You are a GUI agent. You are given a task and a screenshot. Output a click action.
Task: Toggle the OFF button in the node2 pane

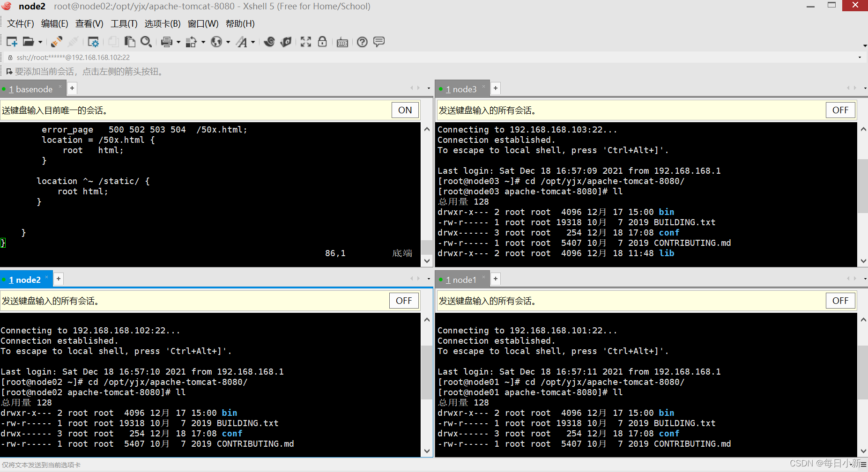(404, 301)
